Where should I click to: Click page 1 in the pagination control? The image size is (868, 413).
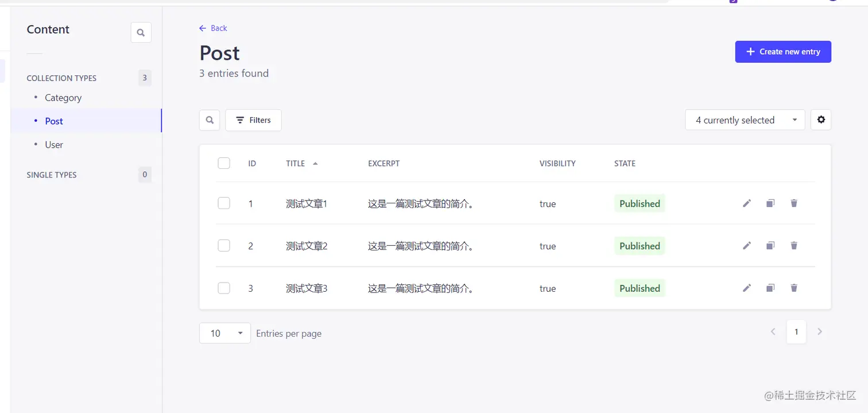796,331
